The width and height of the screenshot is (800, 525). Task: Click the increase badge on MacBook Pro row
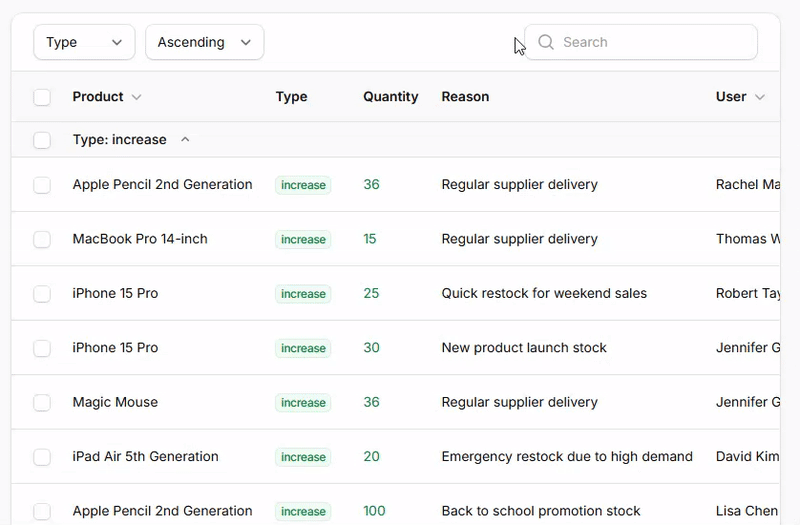click(303, 239)
